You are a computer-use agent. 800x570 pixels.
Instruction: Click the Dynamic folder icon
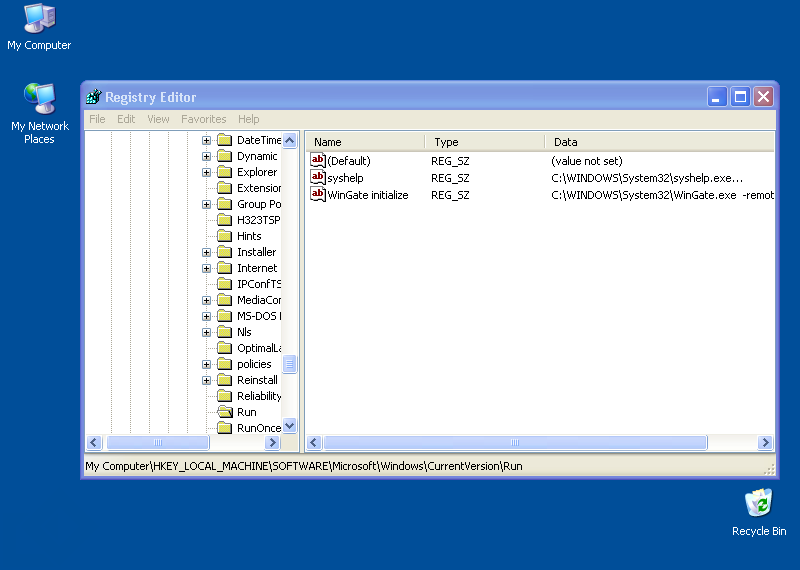tap(224, 156)
